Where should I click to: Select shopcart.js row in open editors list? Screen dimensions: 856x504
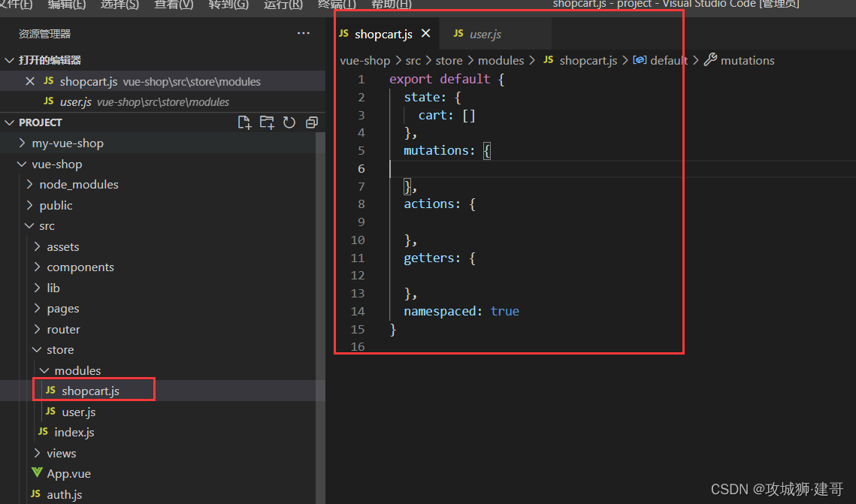click(162, 81)
